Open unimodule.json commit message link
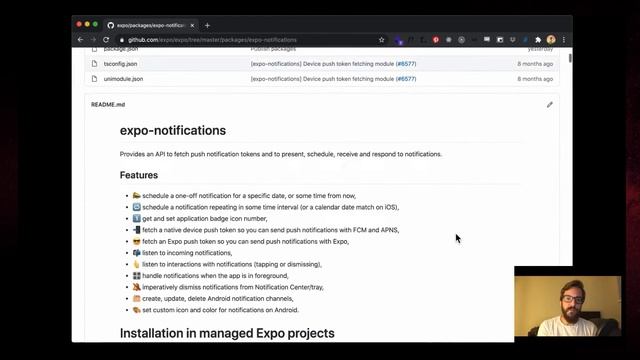The image size is (640, 360). click(322, 79)
